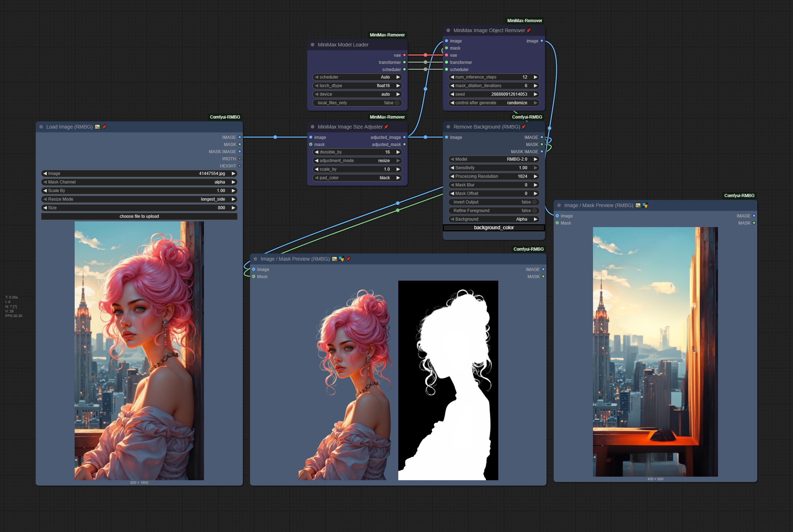Click the Sensitivity value slider
Screen dimensions: 793x532
494,168
